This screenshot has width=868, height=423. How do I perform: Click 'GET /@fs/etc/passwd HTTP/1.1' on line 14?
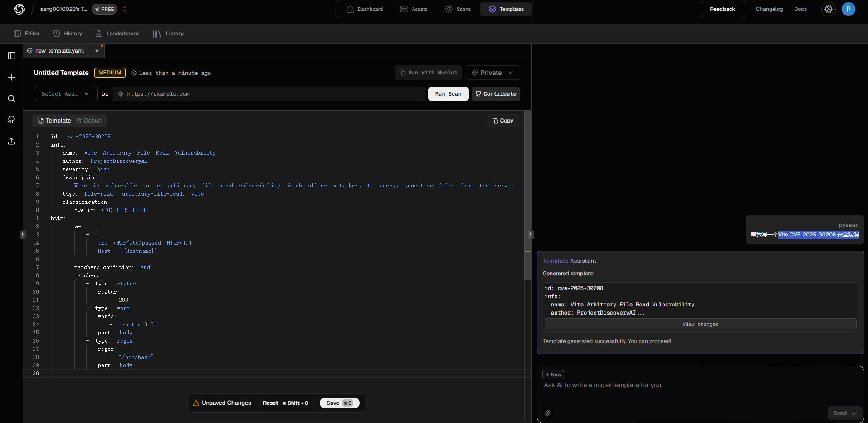click(145, 243)
